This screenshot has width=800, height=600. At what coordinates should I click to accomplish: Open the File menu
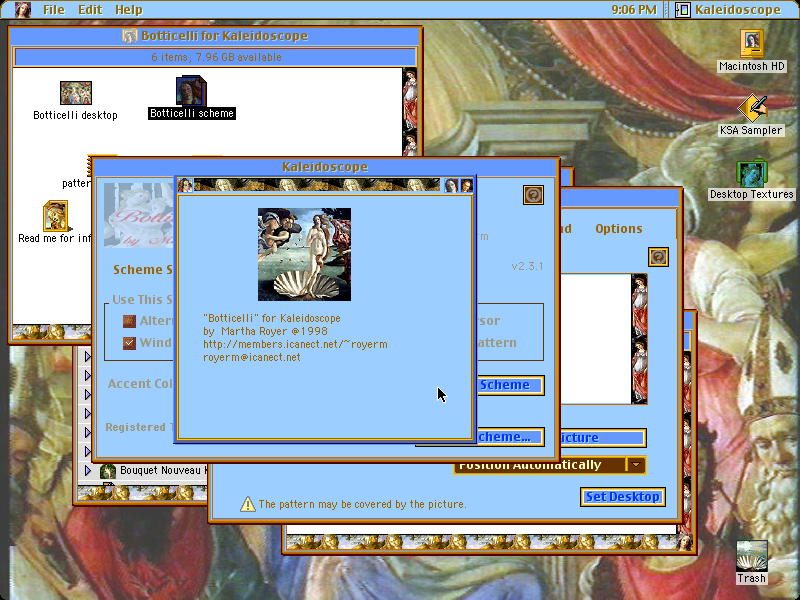[54, 10]
